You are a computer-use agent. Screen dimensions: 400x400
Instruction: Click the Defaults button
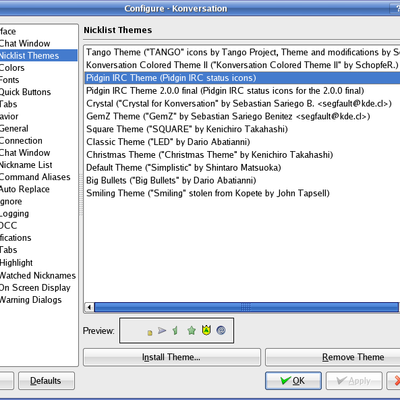click(46, 381)
